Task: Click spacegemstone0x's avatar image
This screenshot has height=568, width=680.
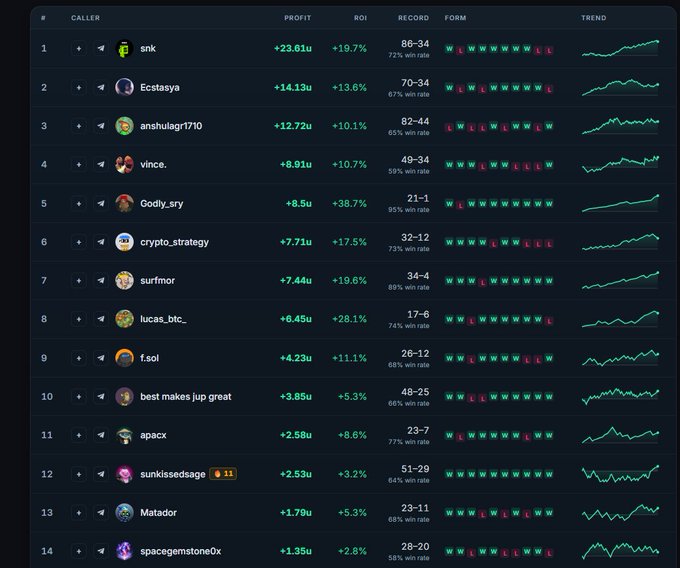Action: (x=124, y=552)
